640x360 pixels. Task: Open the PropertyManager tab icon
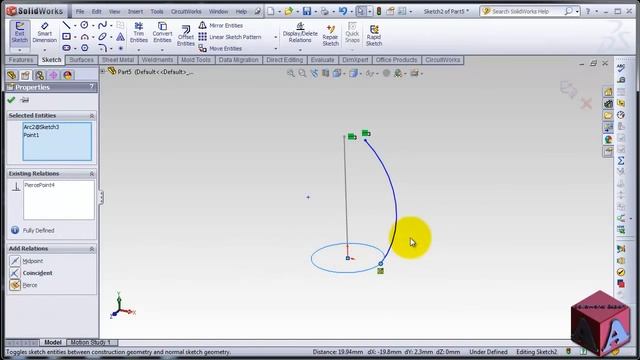pyautogui.click(x=25, y=75)
